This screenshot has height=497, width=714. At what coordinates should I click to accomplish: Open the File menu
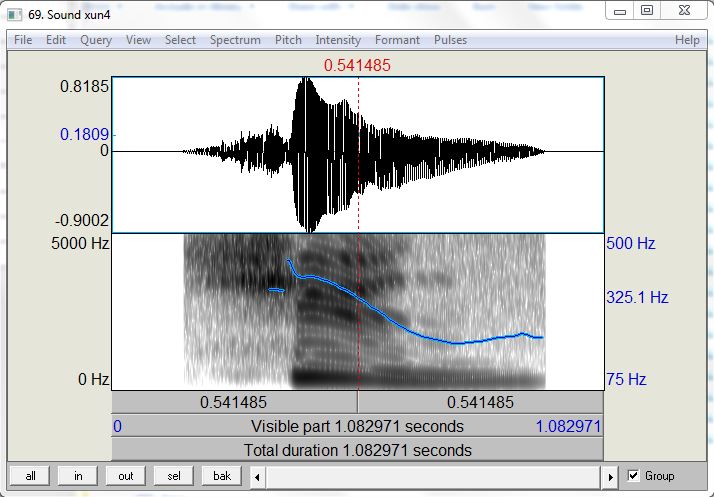pyautogui.click(x=23, y=40)
